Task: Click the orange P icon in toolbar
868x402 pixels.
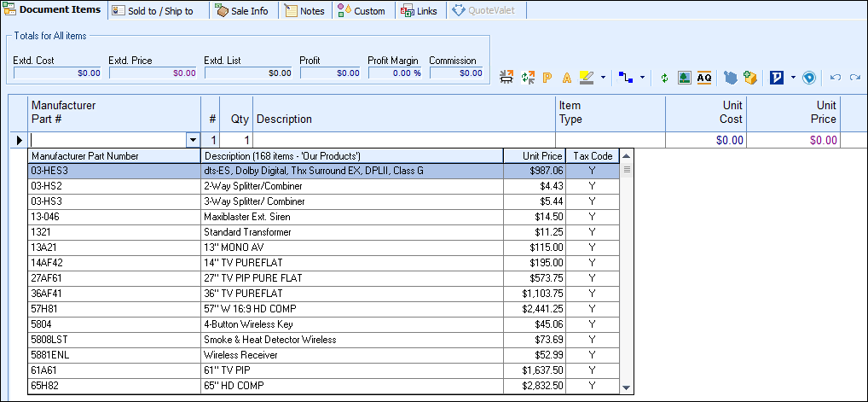Action: (547, 78)
